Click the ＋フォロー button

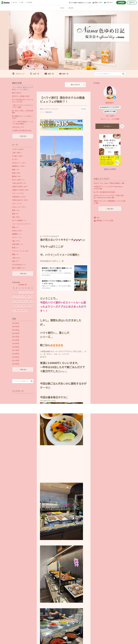pos(107,126)
